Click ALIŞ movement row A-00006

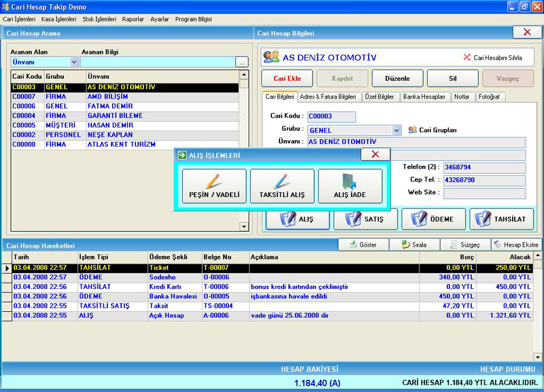(273, 315)
